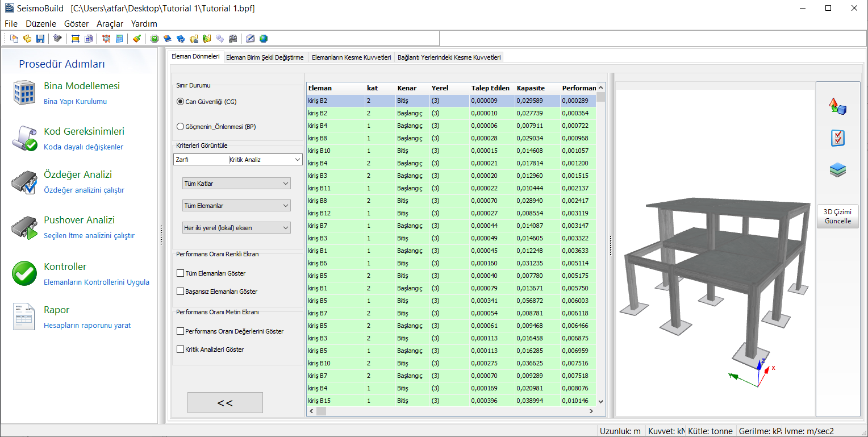Click the globe icon in the toolbar
Viewport: 868px width, 437px height.
264,39
